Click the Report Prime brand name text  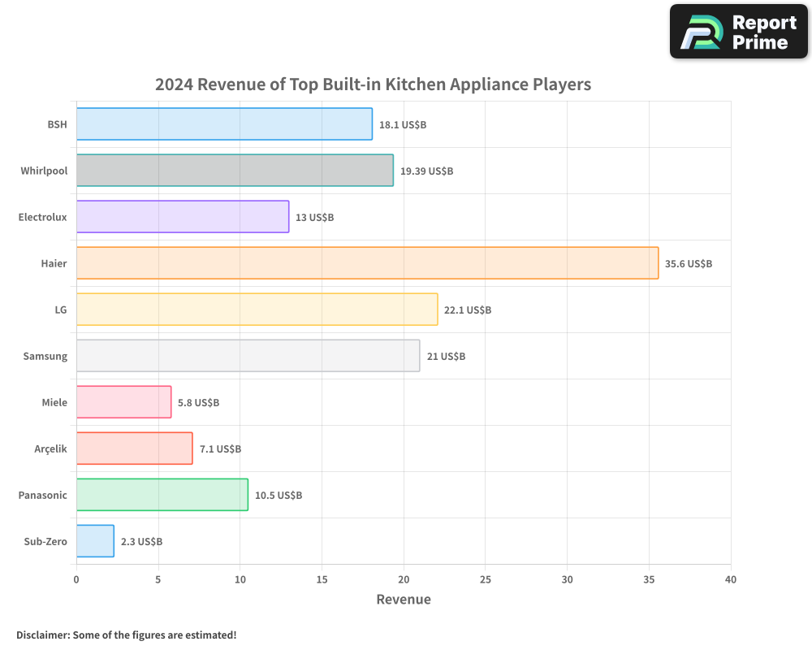pyautogui.click(x=763, y=32)
